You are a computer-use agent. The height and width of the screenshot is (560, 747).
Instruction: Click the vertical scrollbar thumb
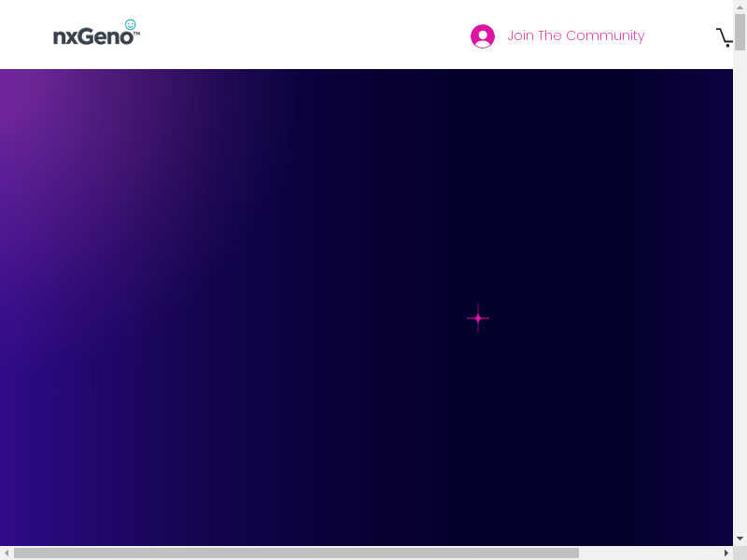click(740, 33)
